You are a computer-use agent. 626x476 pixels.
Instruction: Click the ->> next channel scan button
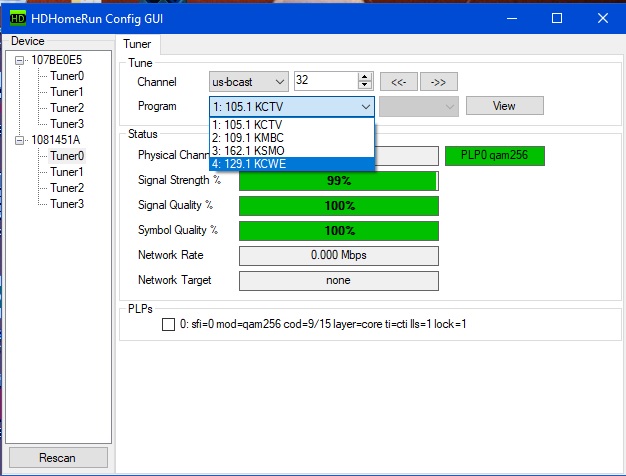click(x=439, y=82)
